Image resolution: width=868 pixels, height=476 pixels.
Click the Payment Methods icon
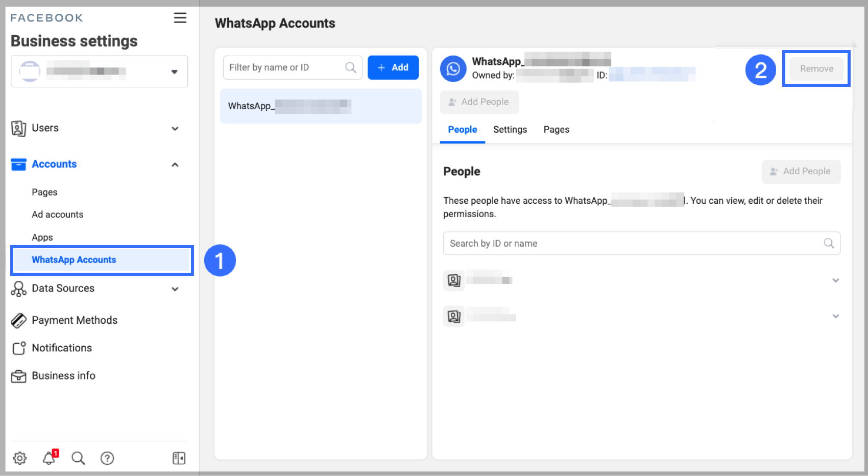18,320
